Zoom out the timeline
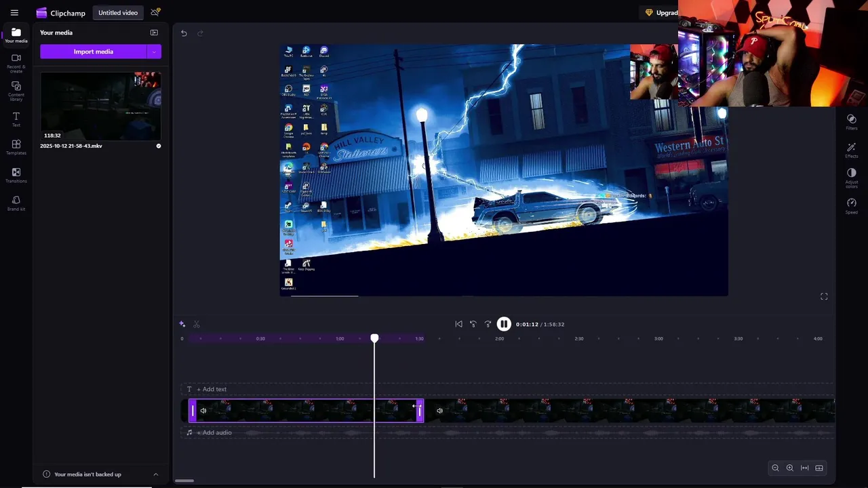The height and width of the screenshot is (488, 868). (775, 468)
